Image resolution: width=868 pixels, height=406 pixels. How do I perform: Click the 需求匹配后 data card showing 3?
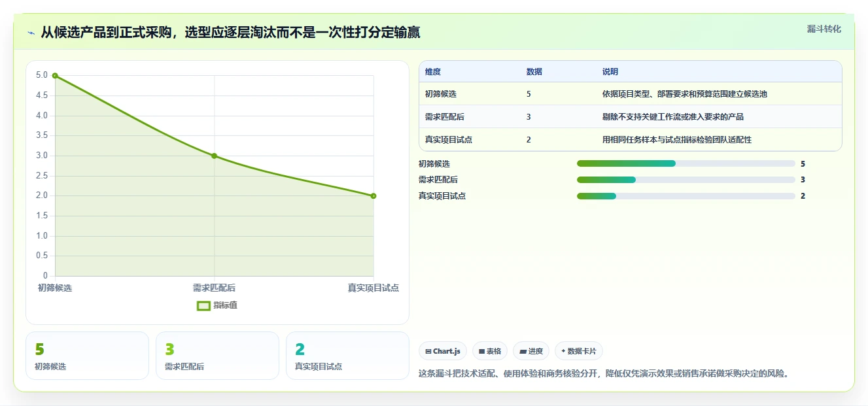(x=217, y=356)
